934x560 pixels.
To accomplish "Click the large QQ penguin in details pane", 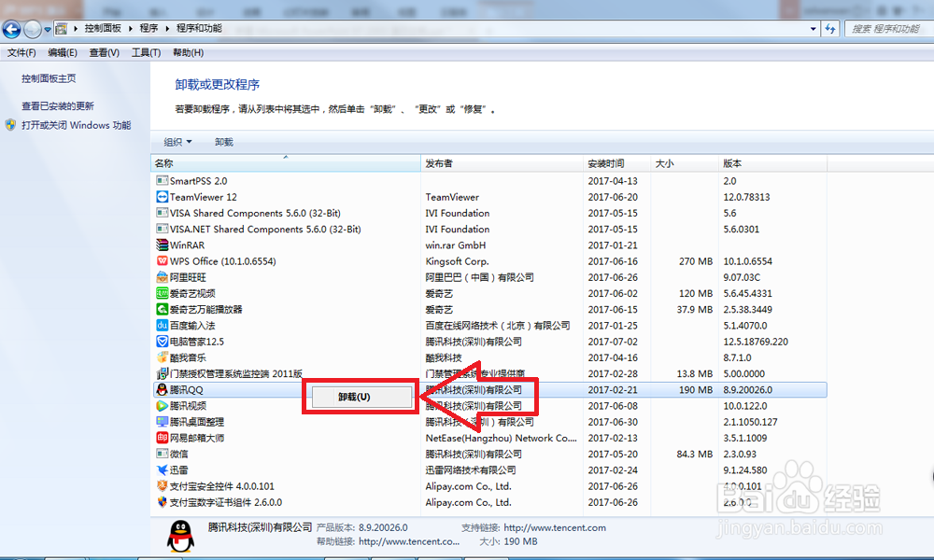I will (180, 536).
